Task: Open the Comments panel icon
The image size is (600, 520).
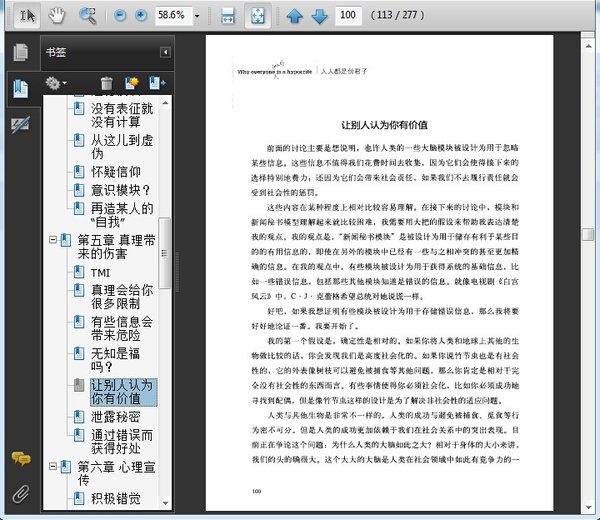Action: pos(21,458)
